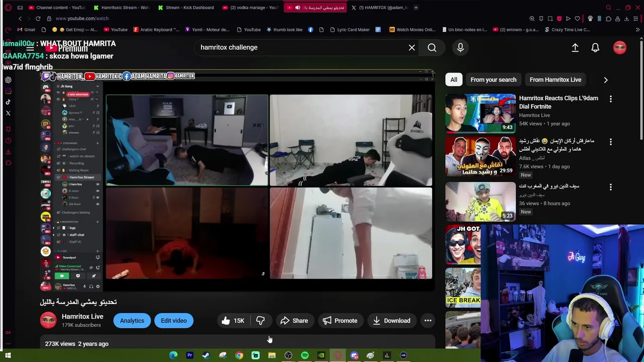Open the YouTube create/upload icon
Screen dimensions: 644x362
[575, 47]
